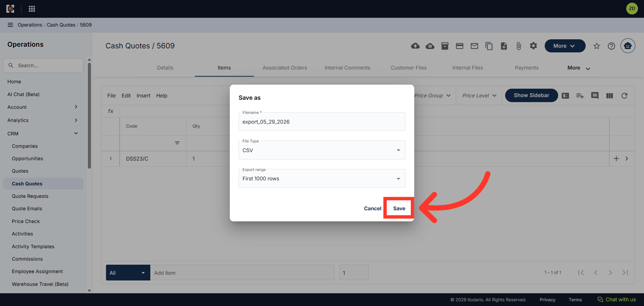Image resolution: width=644 pixels, height=306 pixels.
Task: Open the Terms link in the footer
Action: pos(575,300)
